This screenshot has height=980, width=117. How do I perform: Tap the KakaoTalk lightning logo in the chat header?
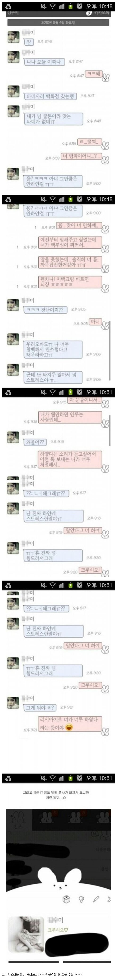tap(88, 13)
